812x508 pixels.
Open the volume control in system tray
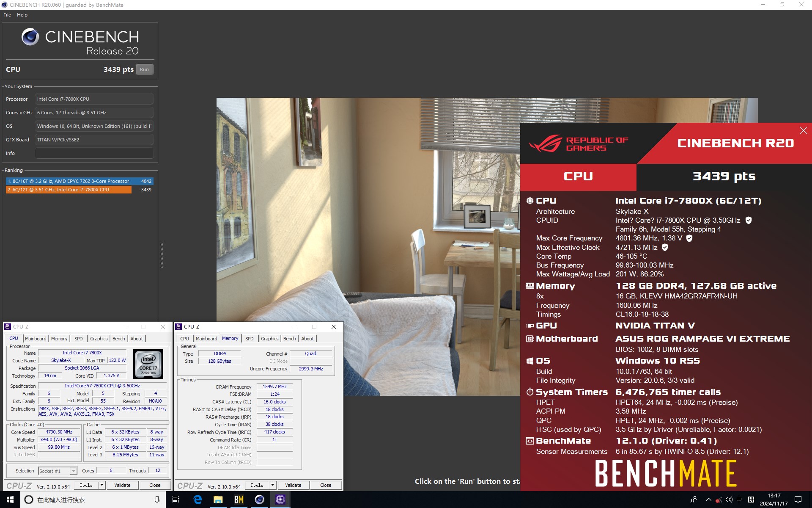click(729, 500)
